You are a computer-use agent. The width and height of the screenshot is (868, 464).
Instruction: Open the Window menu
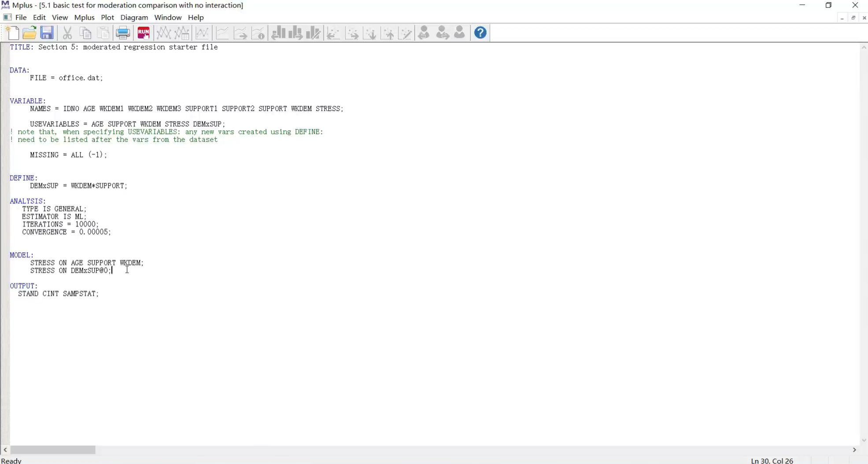[168, 18]
